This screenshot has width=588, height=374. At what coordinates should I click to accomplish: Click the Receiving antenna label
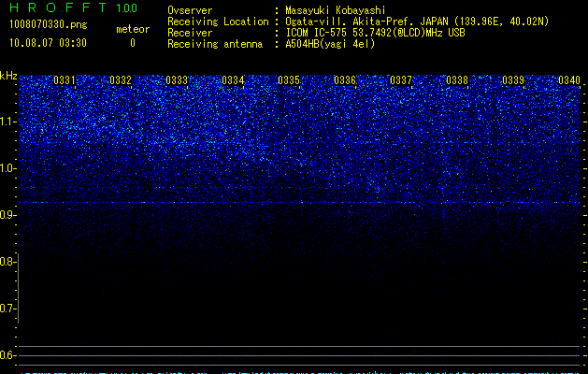point(215,44)
